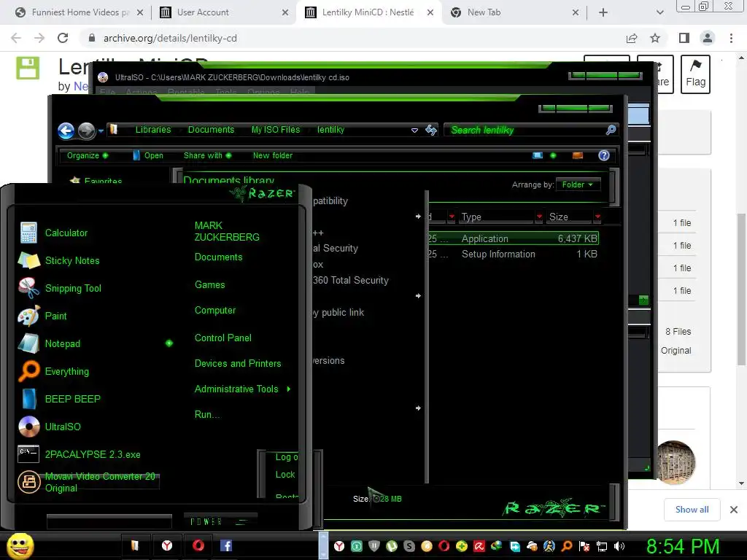
Task: Click the Show all downloads button
Action: (692, 510)
